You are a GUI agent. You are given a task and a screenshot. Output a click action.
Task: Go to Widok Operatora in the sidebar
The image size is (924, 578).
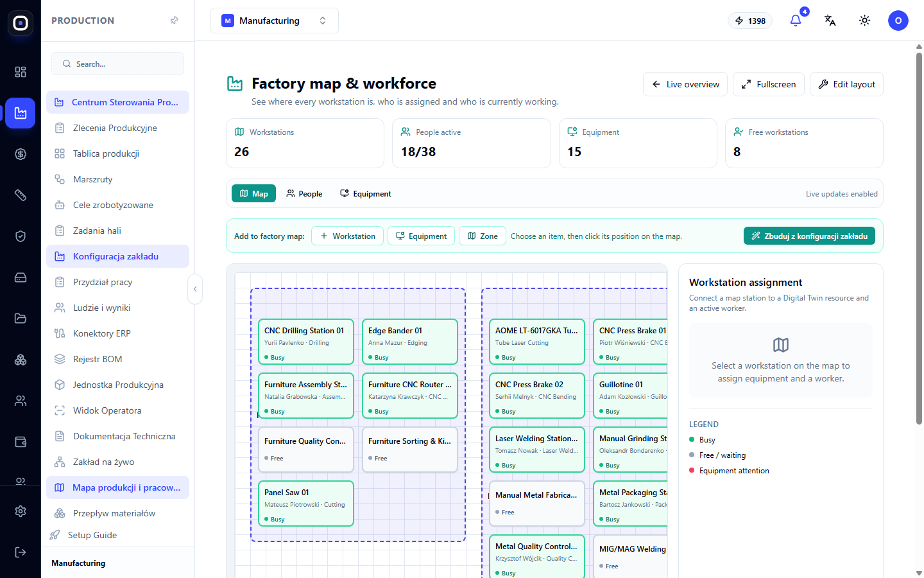pos(117,410)
